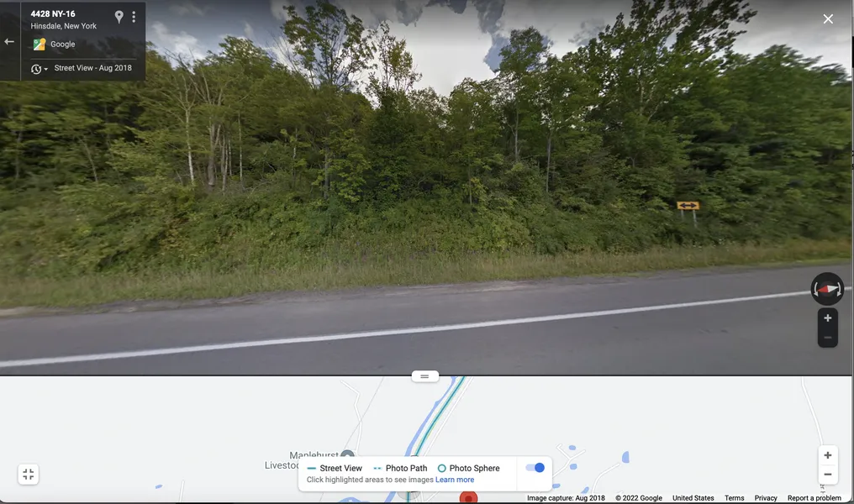Click the red location marker on the map

pos(468,497)
